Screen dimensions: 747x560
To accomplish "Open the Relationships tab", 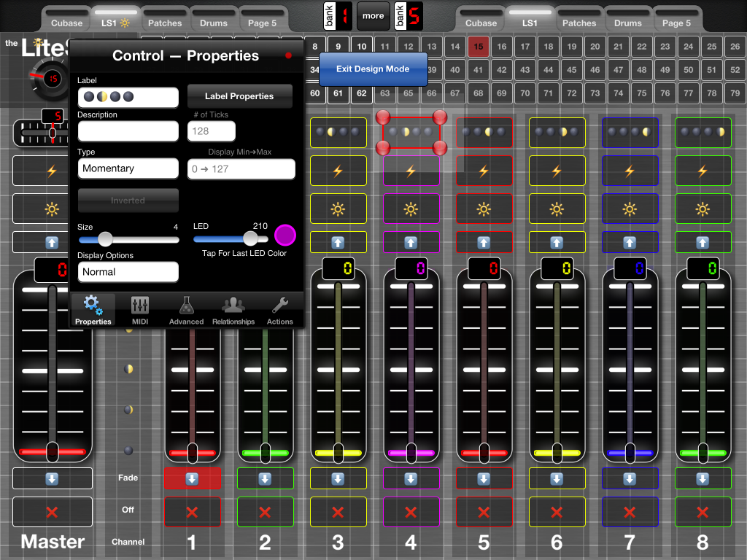I will [233, 311].
